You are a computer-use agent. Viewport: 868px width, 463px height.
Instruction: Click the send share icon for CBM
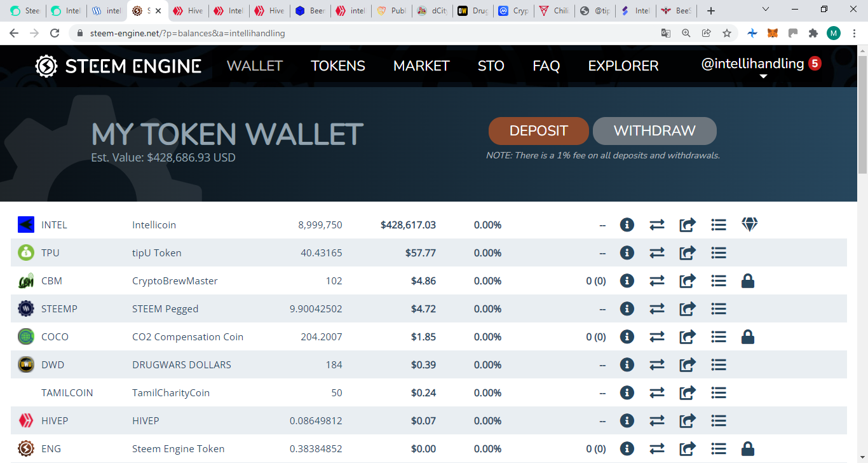[x=688, y=280]
